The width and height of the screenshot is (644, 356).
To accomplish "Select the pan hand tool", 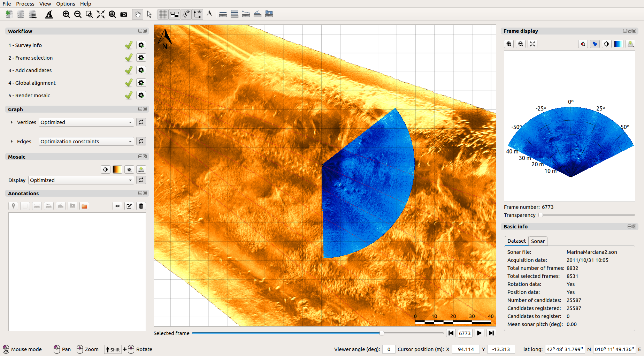I will coord(138,14).
